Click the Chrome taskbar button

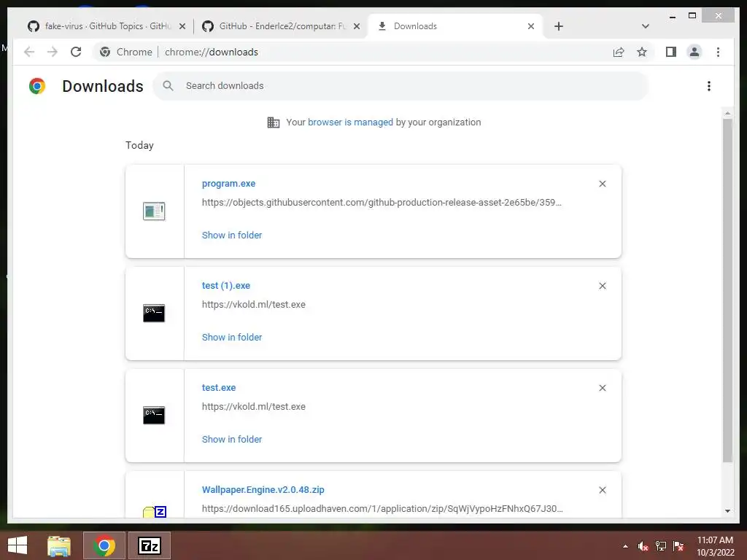[104, 545]
